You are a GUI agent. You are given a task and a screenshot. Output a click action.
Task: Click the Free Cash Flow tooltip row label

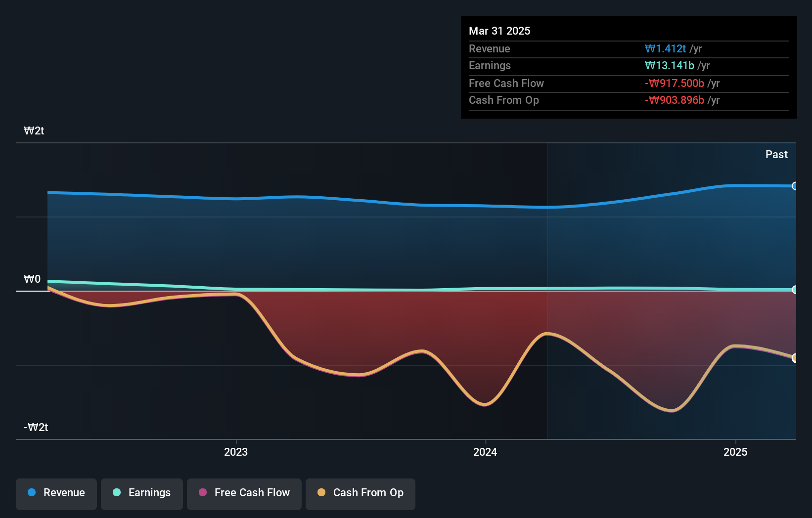[x=506, y=83]
